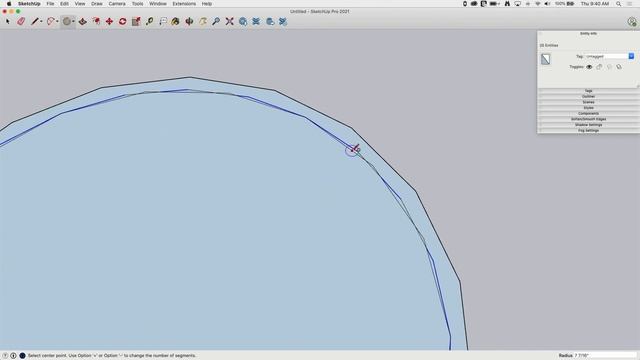This screenshot has height=360, width=640.
Task: Activate the Push/Pull tool
Action: pyautogui.click(x=82, y=21)
